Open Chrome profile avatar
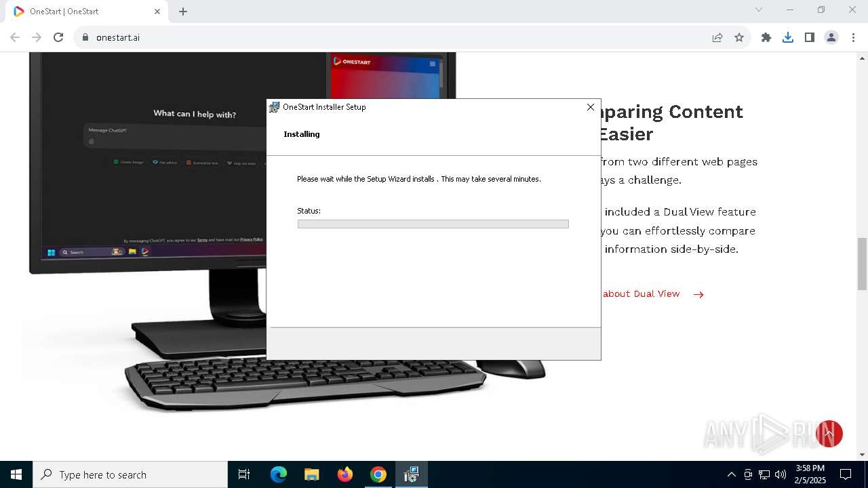868x488 pixels. coord(831,37)
